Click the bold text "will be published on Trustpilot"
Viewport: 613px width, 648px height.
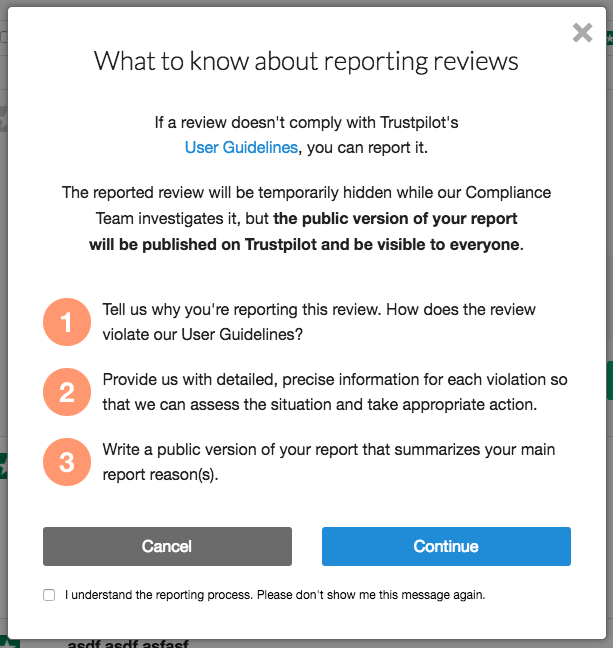tap(203, 245)
